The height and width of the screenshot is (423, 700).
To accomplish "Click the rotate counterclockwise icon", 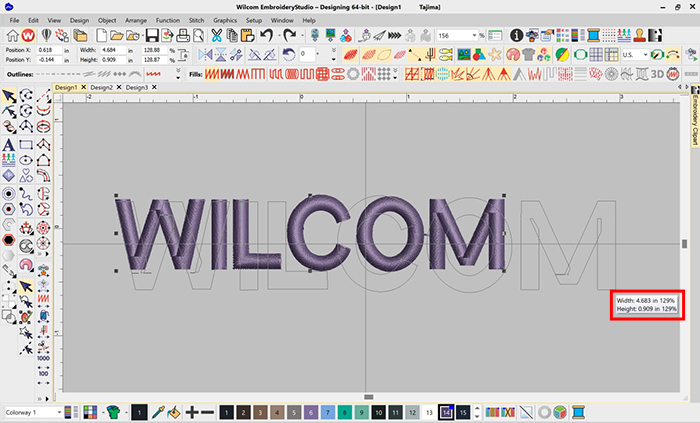I will pyautogui.click(x=289, y=55).
